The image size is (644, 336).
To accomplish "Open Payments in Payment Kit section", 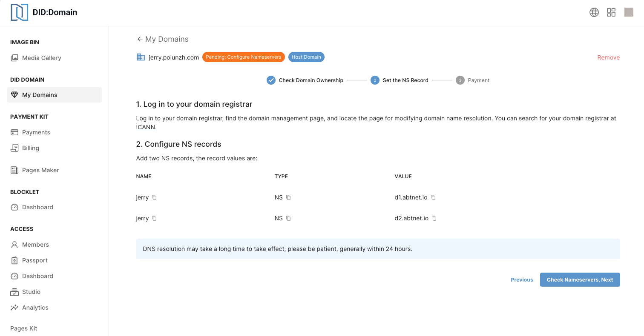I will [36, 132].
